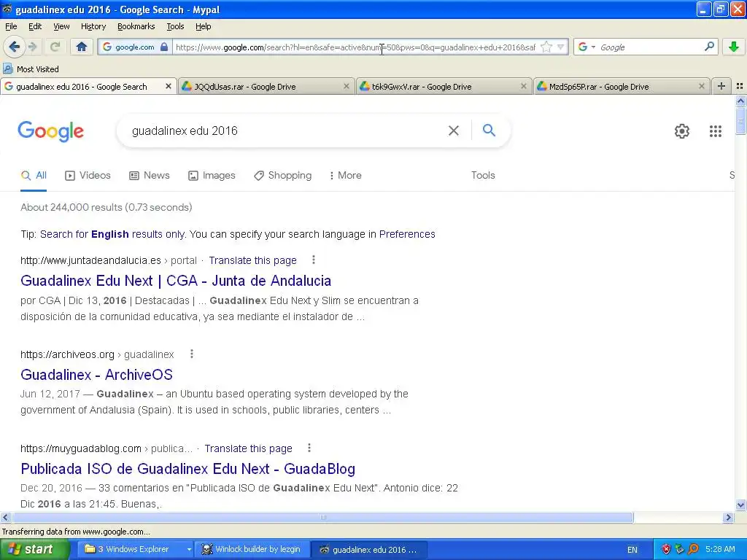Translate the juntadeandalucia.es result page
747x560 pixels.
[x=252, y=260]
